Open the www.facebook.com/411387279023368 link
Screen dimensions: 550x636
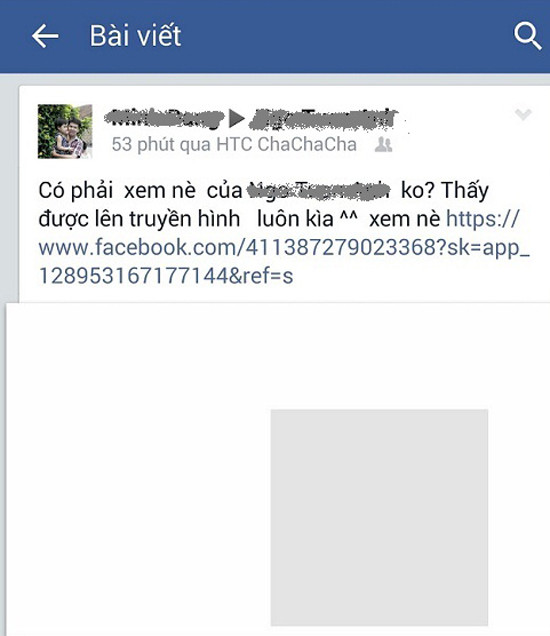284,247
